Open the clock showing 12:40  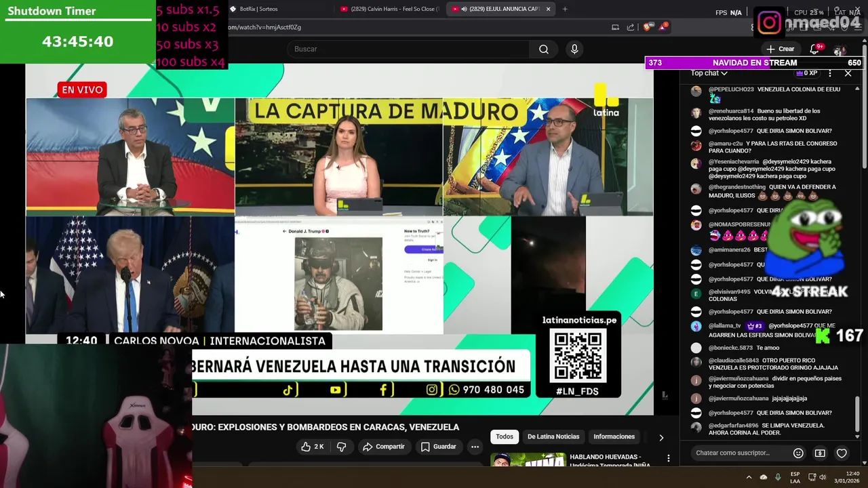tap(848, 477)
